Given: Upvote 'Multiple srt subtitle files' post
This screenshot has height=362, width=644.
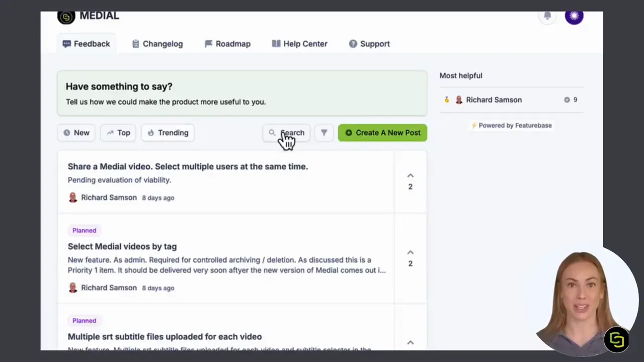Looking at the screenshot, I should [x=410, y=342].
